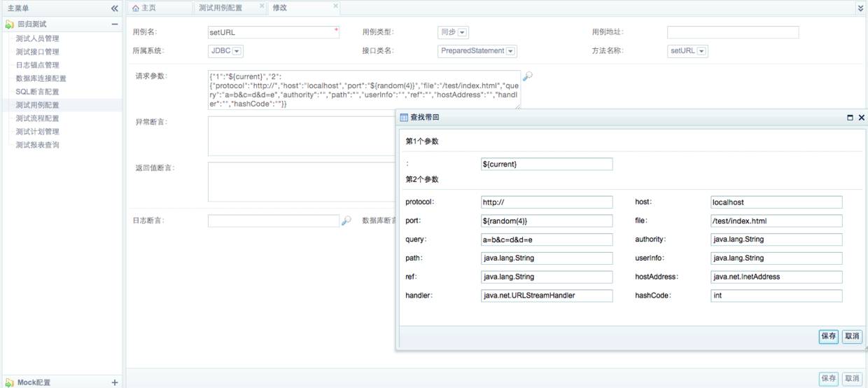Open the 接口类名 PreparedStatement dropdown
Screen dimensions: 868x388
click(510, 51)
